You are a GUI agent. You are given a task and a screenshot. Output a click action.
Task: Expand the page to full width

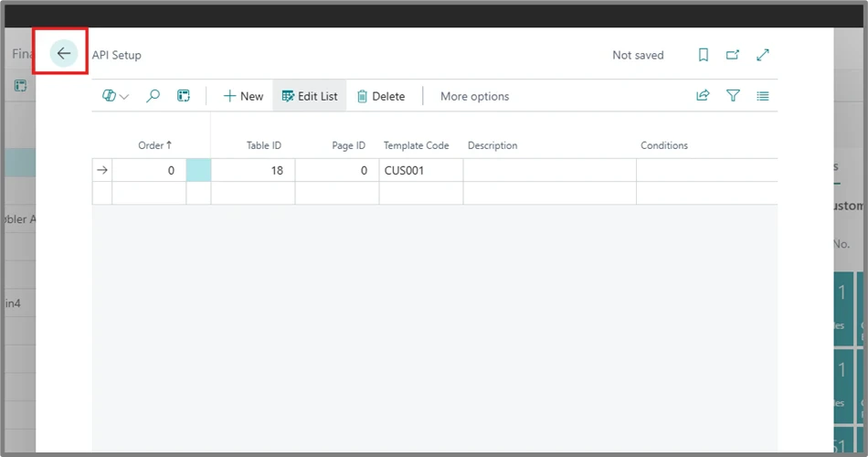763,55
